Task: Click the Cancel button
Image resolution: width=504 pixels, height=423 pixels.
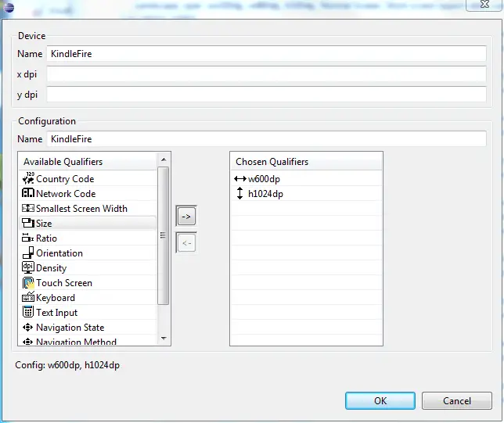Action: [x=457, y=400]
